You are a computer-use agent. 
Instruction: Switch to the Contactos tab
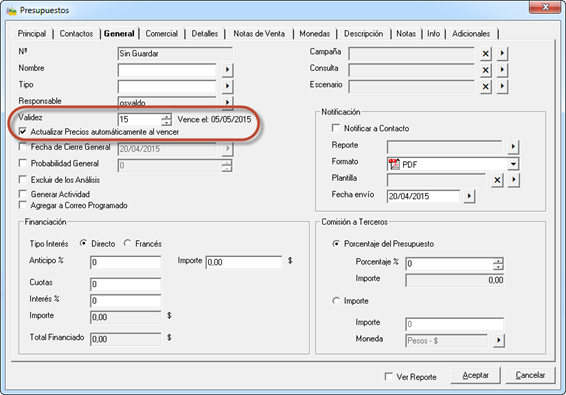(76, 34)
